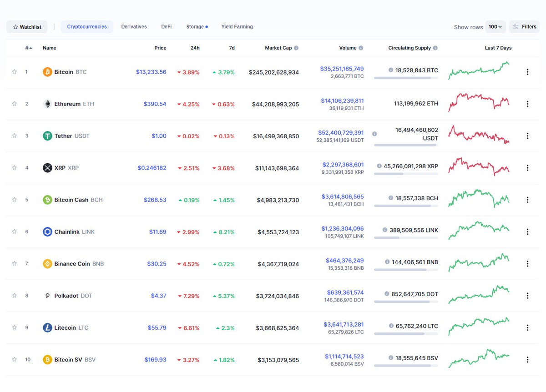Open the Filters panel

point(524,27)
